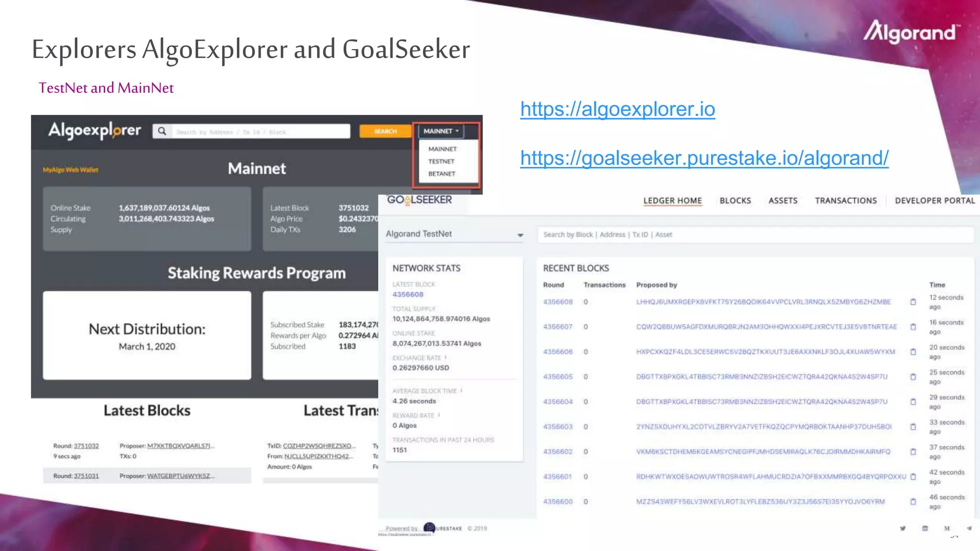
Task: Click the Algoexplorer search input field
Action: pyautogui.click(x=261, y=132)
